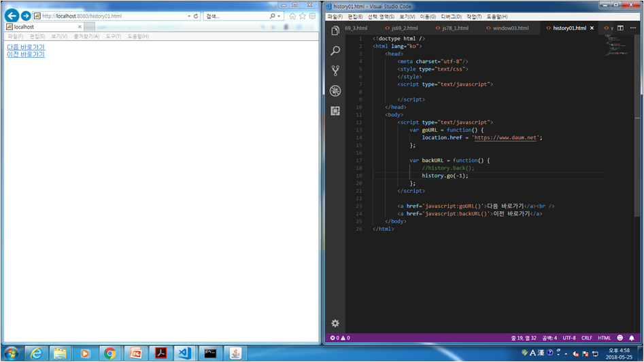
Task: Open the 디버그(D) menu
Action: [451, 17]
